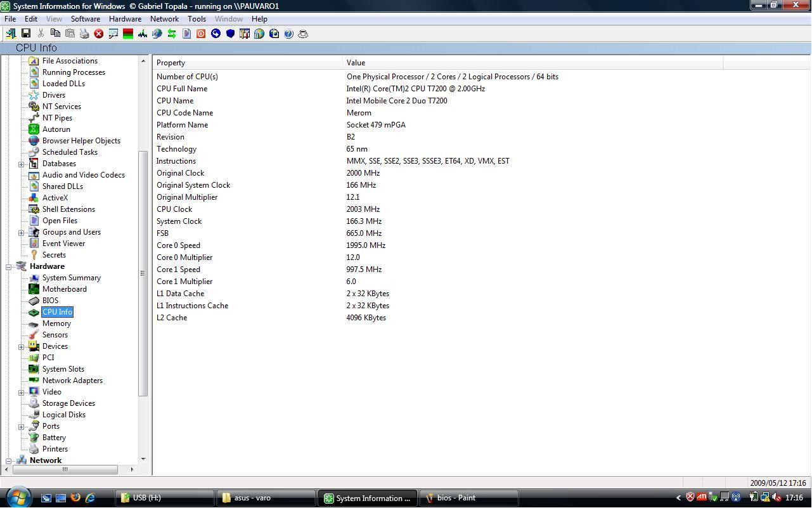812x508 pixels.
Task: Click the tools cabinet toolbar icon
Action: [245, 34]
